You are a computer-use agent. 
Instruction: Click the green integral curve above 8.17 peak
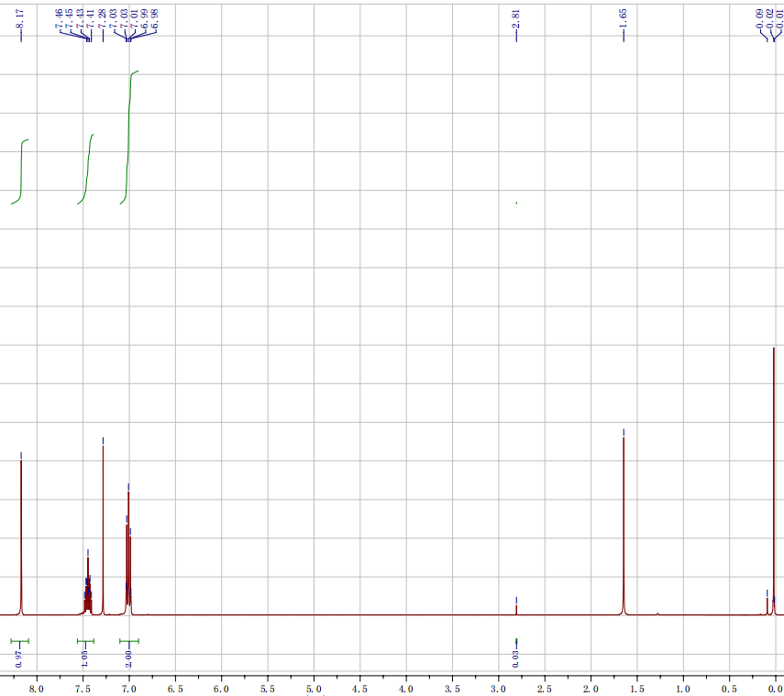click(x=21, y=170)
